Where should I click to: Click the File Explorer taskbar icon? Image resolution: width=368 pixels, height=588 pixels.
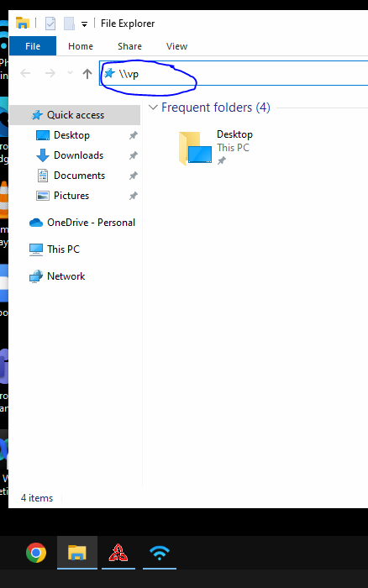pyautogui.click(x=77, y=553)
